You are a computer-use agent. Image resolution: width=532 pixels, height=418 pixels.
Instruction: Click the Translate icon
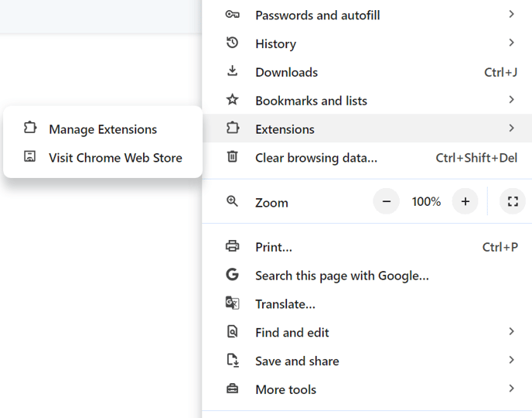tap(232, 303)
